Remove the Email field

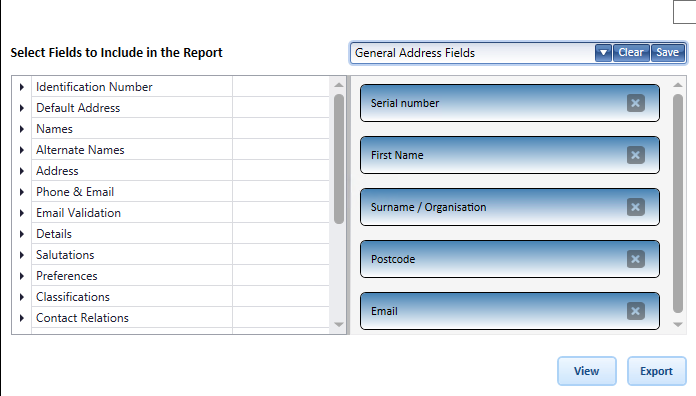pos(636,311)
